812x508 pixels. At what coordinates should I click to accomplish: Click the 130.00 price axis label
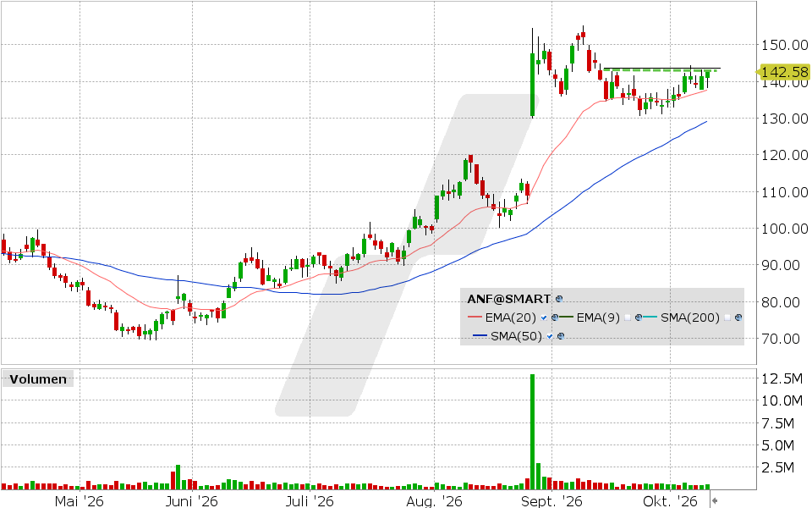[x=785, y=119]
